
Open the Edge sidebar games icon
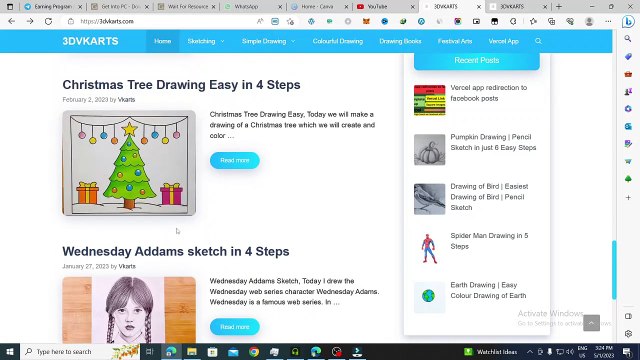point(628,91)
